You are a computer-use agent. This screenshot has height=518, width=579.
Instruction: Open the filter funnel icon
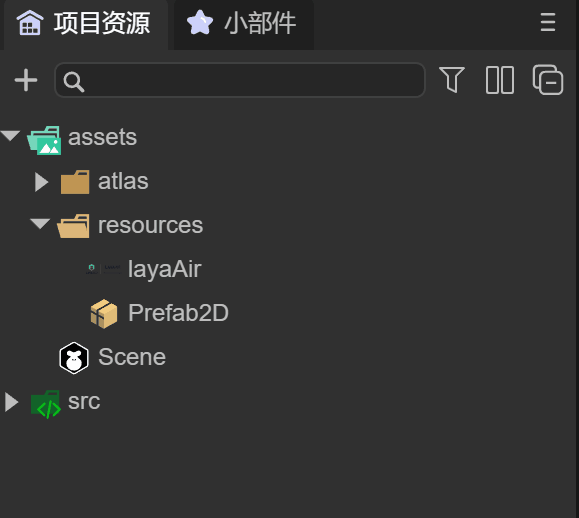point(452,80)
